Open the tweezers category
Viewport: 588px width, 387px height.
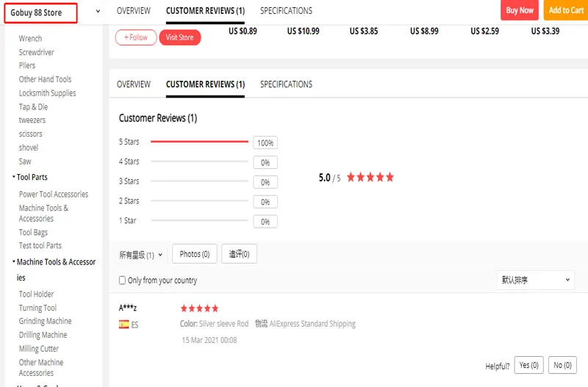pos(32,120)
